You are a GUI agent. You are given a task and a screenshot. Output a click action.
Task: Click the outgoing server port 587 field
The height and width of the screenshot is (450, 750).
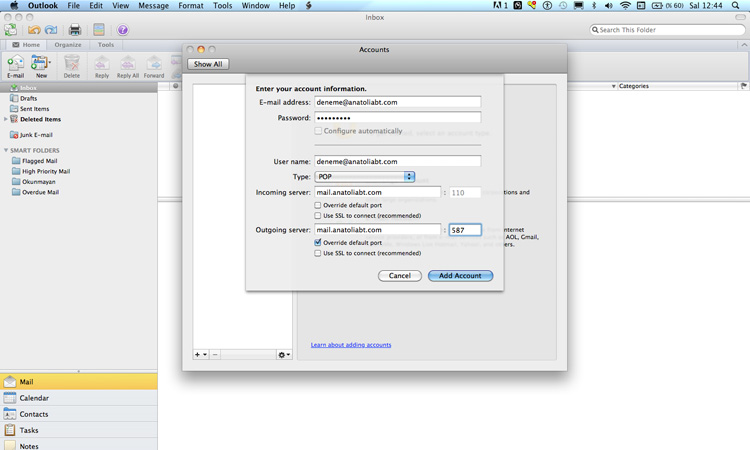point(465,230)
